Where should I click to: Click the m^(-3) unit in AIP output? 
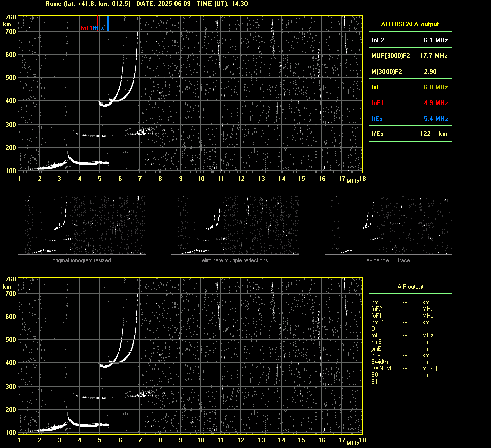430,368
